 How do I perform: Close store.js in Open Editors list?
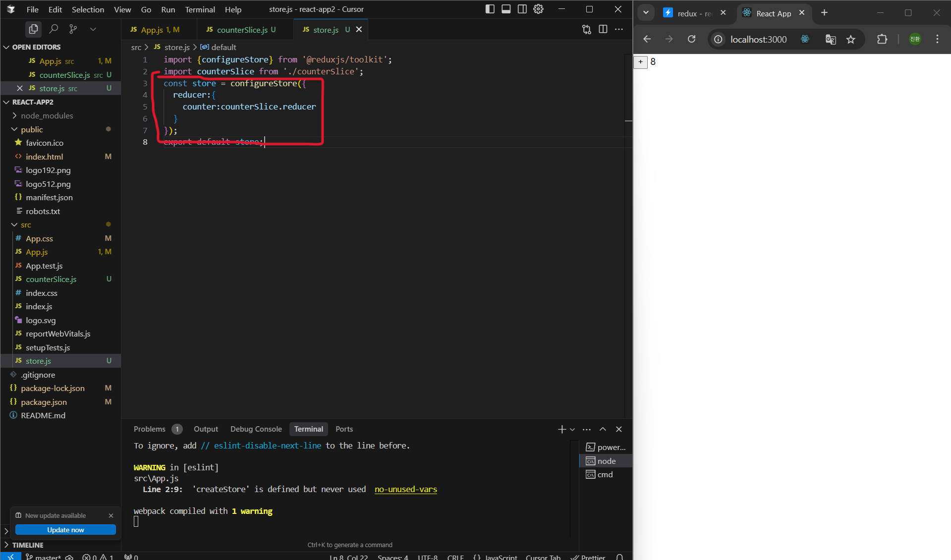point(20,88)
